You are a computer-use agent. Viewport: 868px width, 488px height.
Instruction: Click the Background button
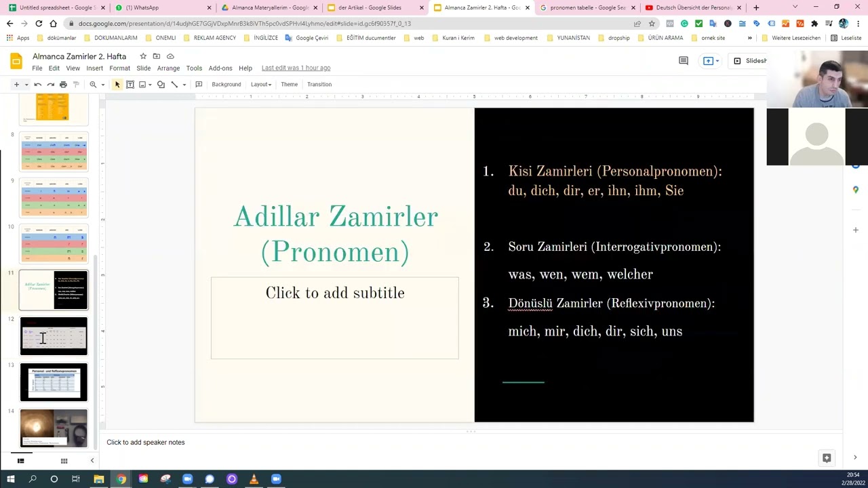click(226, 85)
